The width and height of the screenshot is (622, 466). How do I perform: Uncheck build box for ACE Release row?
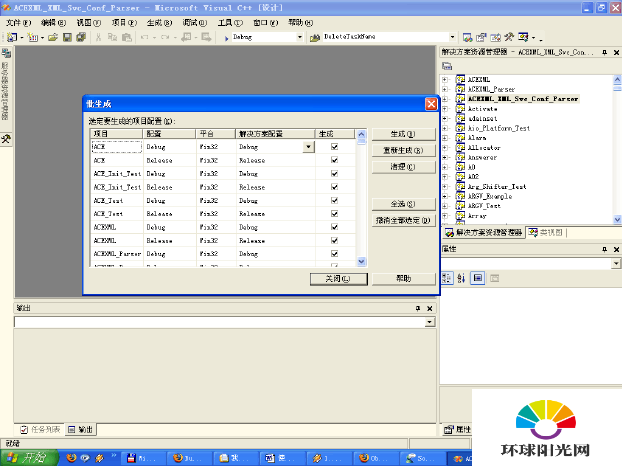pyautogui.click(x=334, y=160)
